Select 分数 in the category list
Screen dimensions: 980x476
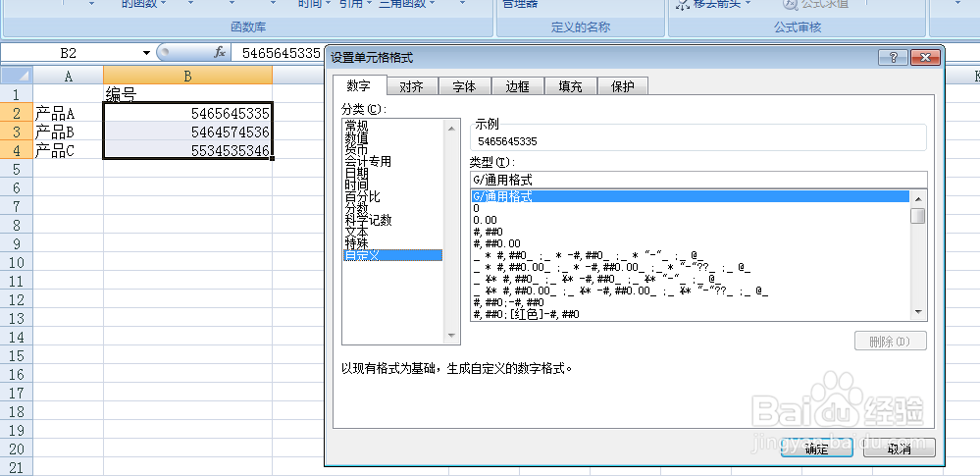pyautogui.click(x=393, y=208)
